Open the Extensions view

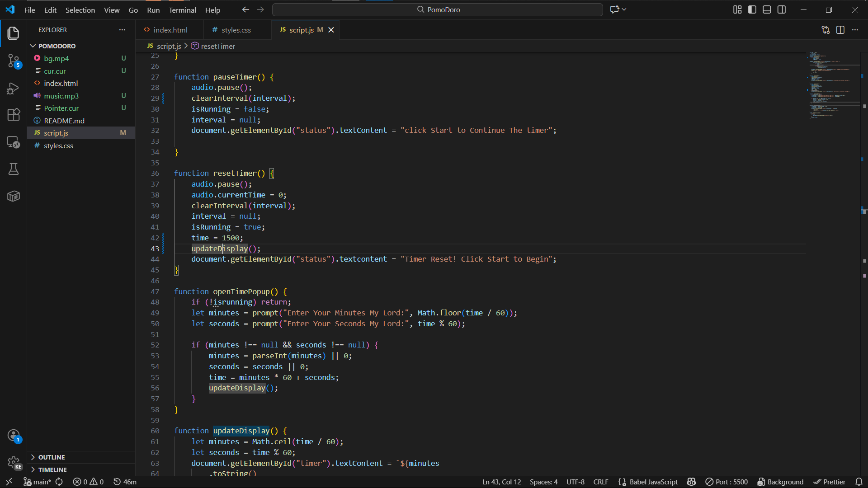14,115
